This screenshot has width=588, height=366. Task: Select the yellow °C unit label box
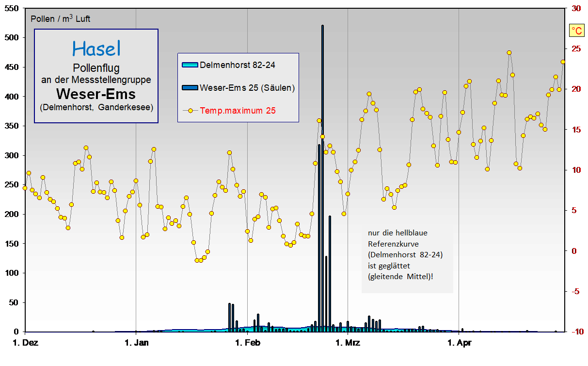click(577, 31)
